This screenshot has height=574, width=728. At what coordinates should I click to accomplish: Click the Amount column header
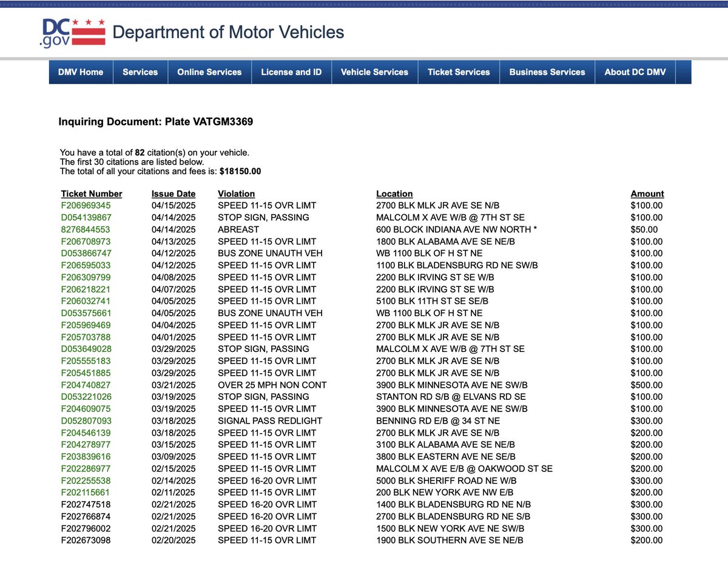pos(647,194)
